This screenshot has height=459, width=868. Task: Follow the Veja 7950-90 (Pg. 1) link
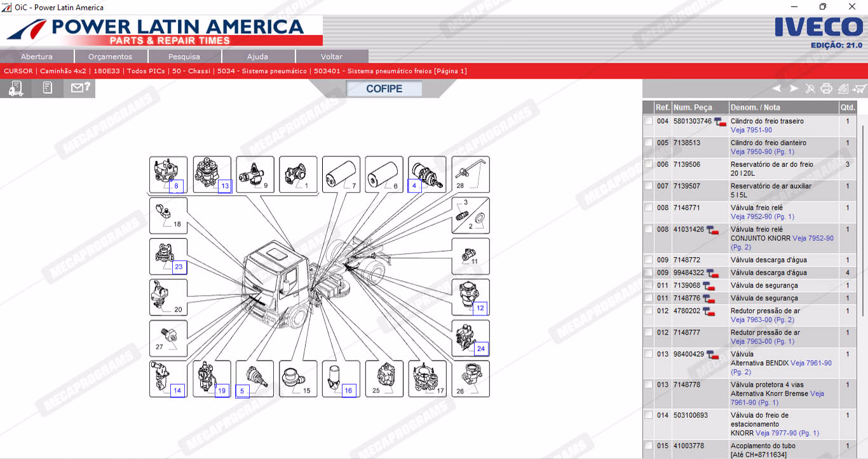point(763,152)
